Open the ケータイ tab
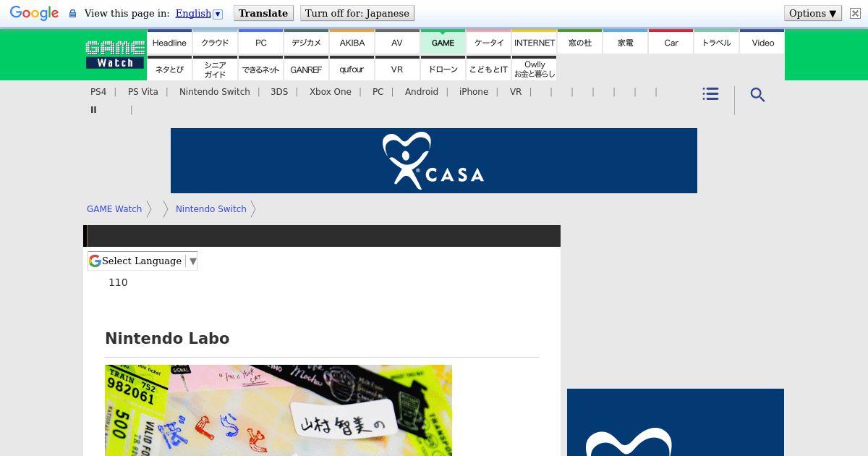The width and height of the screenshot is (868, 456). tap(488, 43)
